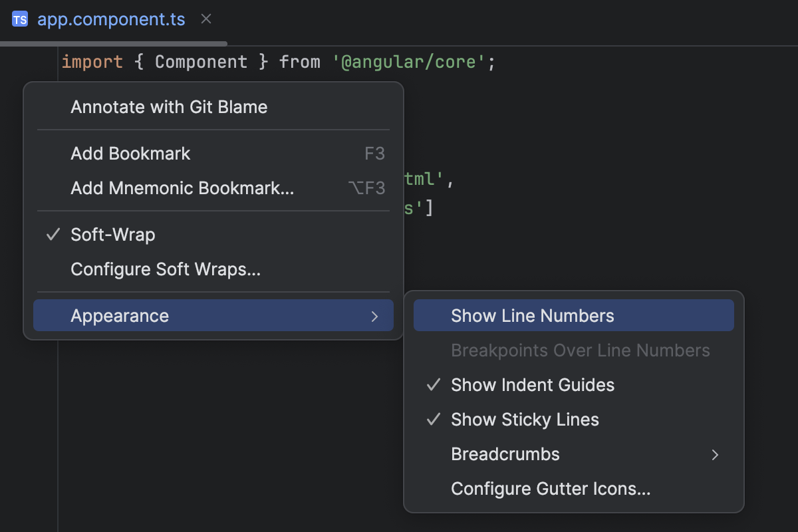Expand the Breadcrumbs submenu
The image size is (798, 532).
point(505,454)
